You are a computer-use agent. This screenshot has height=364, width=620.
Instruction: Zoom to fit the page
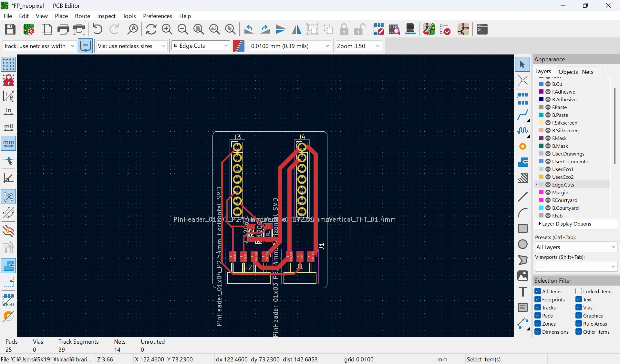point(199,29)
